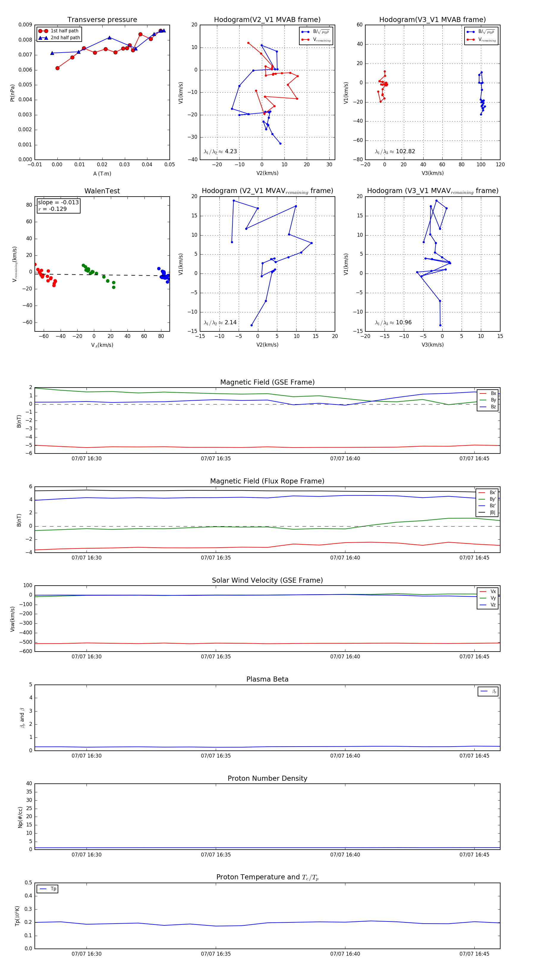Click the "Solar Wind Velocity (GSE Frame)" title
Image resolution: width=535 pixels, height=980 pixels.
267,581
